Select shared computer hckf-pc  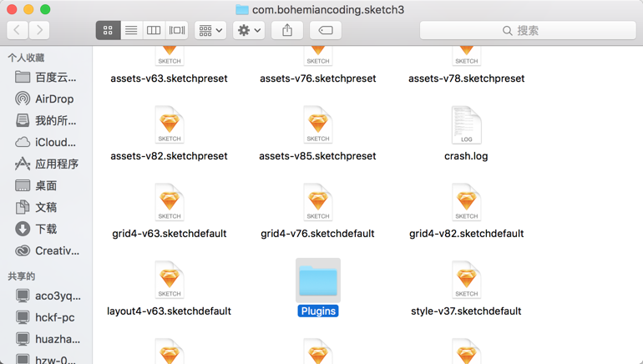(46, 317)
